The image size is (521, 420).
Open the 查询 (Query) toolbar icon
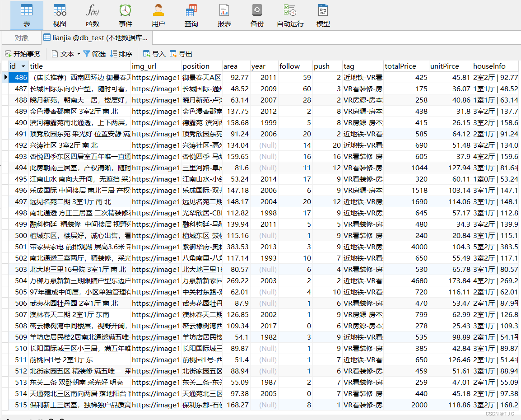click(191, 15)
